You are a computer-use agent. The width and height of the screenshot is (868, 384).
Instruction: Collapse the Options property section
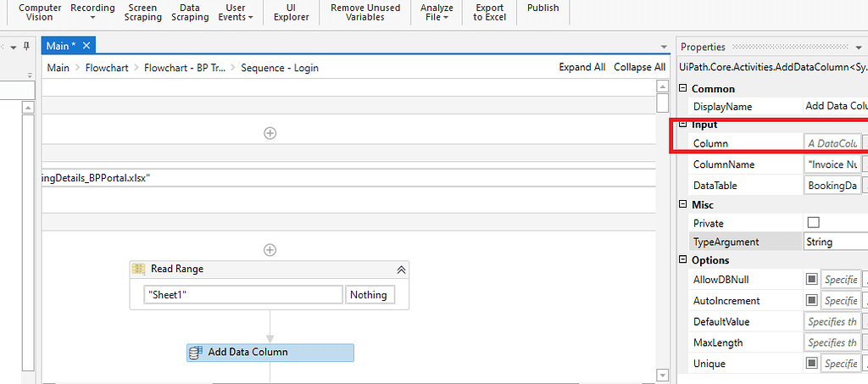pyautogui.click(x=684, y=260)
